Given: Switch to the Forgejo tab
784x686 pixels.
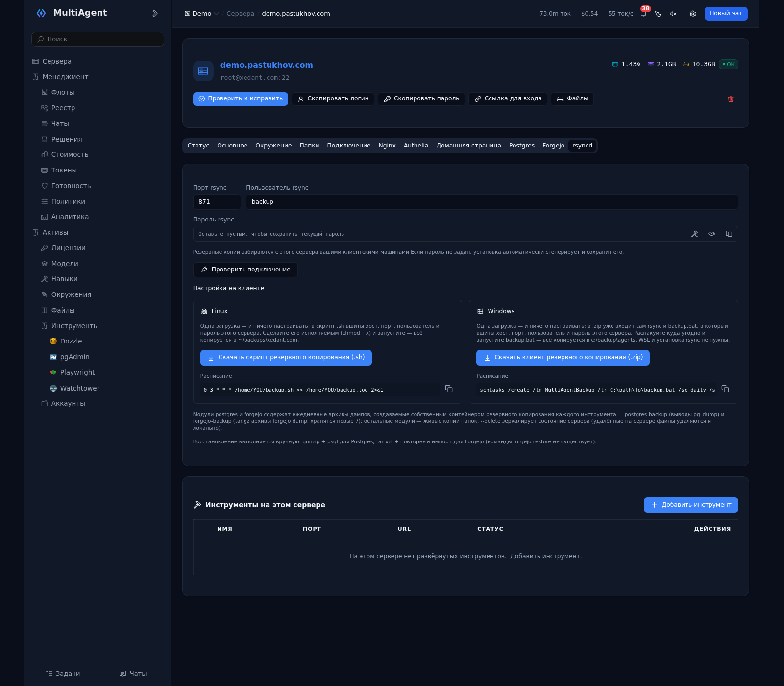Looking at the screenshot, I should click(x=553, y=146).
